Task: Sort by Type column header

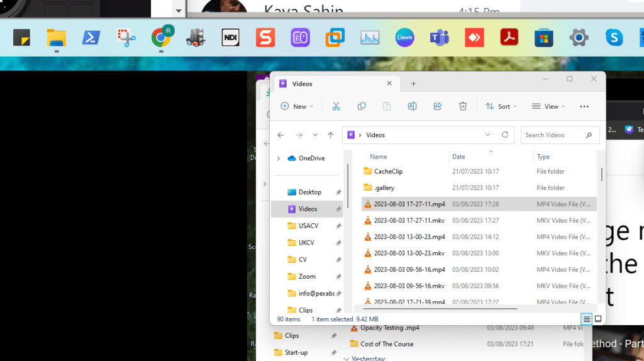Action: [x=543, y=157]
